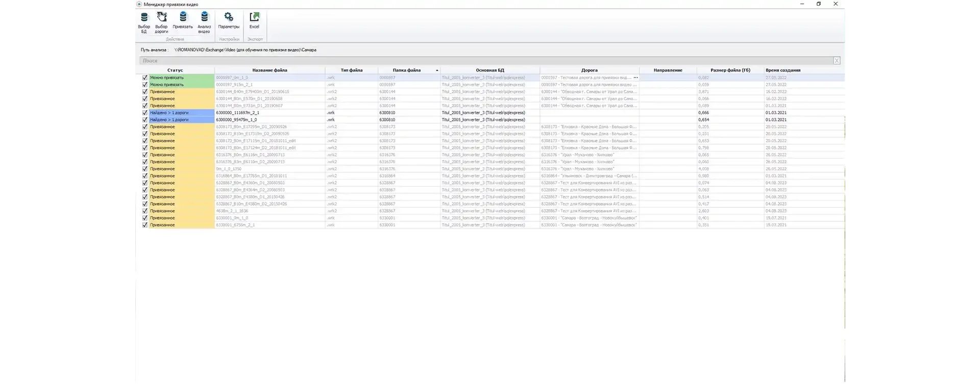Toggle checkbox for row 6300000_111697m_2_1

pos(145,113)
